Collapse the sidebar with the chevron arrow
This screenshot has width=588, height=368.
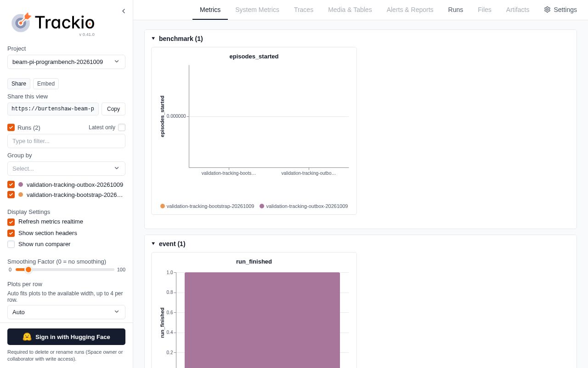pyautogui.click(x=124, y=11)
